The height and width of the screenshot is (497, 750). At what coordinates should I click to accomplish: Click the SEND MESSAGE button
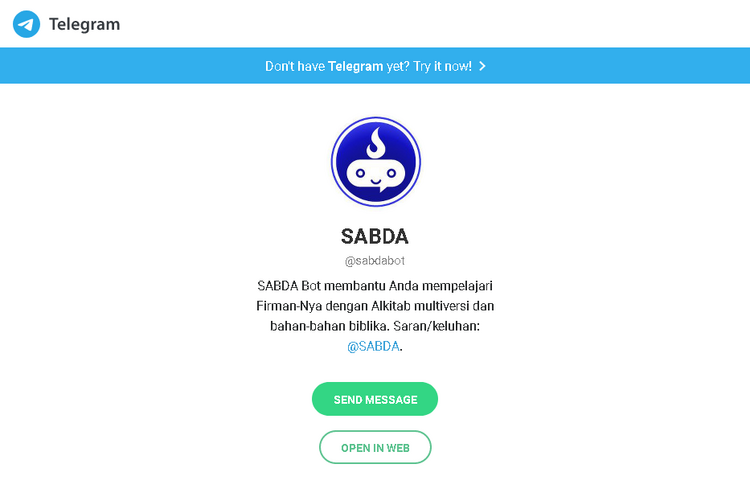pyautogui.click(x=375, y=399)
